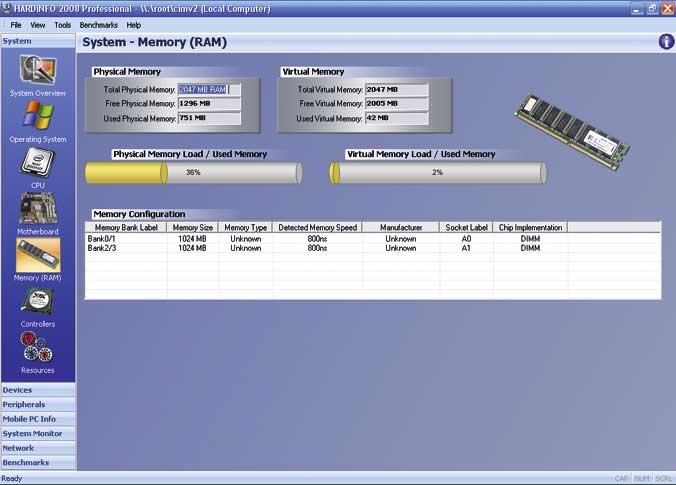Viewport: 676px width, 485px height.
Task: Expand the Peripherals sidebar section
Action: point(38,404)
